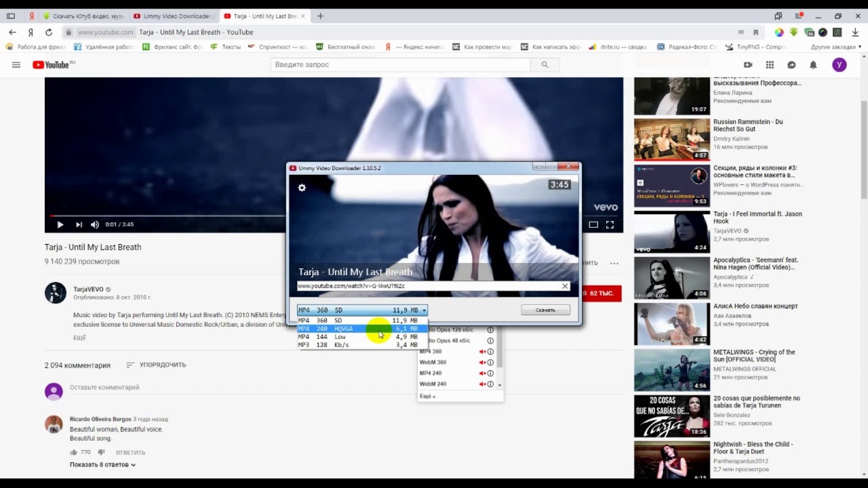
Task: Reload the current page
Action: click(49, 32)
